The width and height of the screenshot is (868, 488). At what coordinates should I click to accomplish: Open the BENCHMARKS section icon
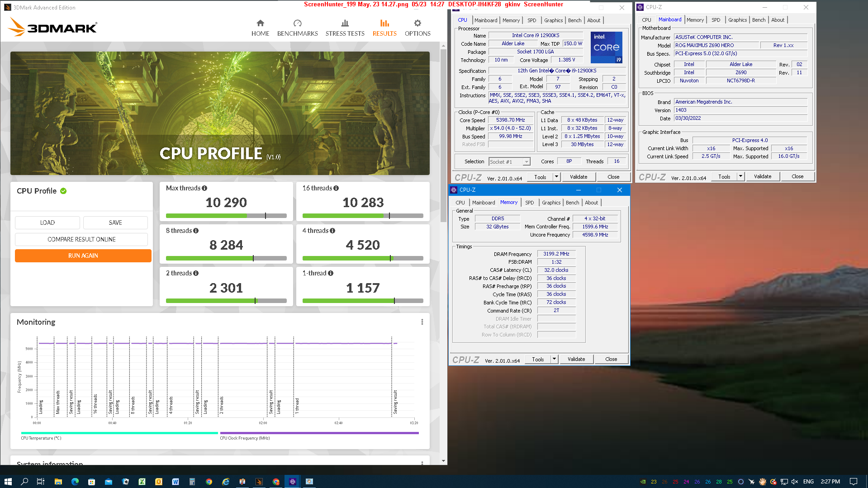(297, 23)
